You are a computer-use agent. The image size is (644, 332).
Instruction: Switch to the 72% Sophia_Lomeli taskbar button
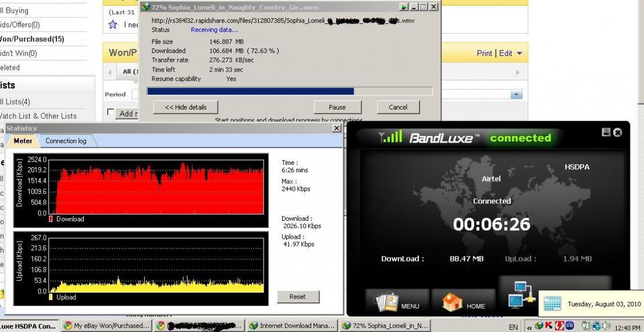pyautogui.click(x=385, y=326)
